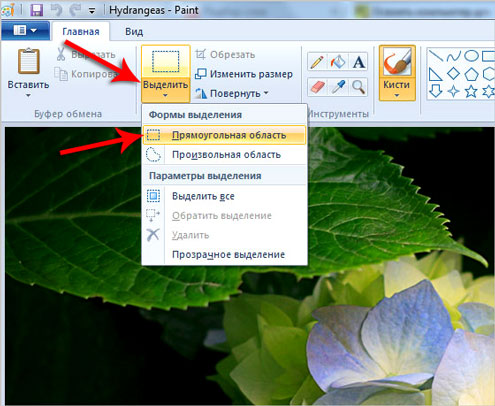The width and height of the screenshot is (495, 406).
Task: Select the Down arrow shape
Action: pyautogui.click(x=436, y=91)
